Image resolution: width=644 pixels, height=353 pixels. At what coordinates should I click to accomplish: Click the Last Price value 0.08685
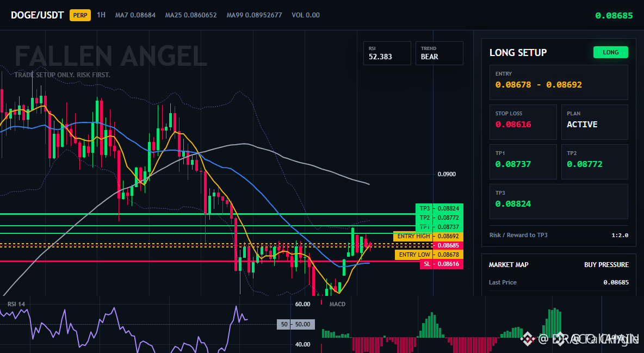(x=616, y=282)
